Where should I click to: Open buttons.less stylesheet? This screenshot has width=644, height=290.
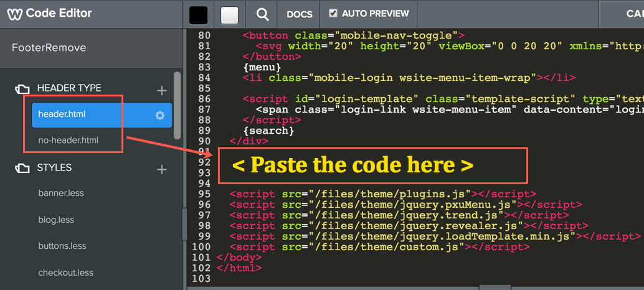pyautogui.click(x=62, y=246)
